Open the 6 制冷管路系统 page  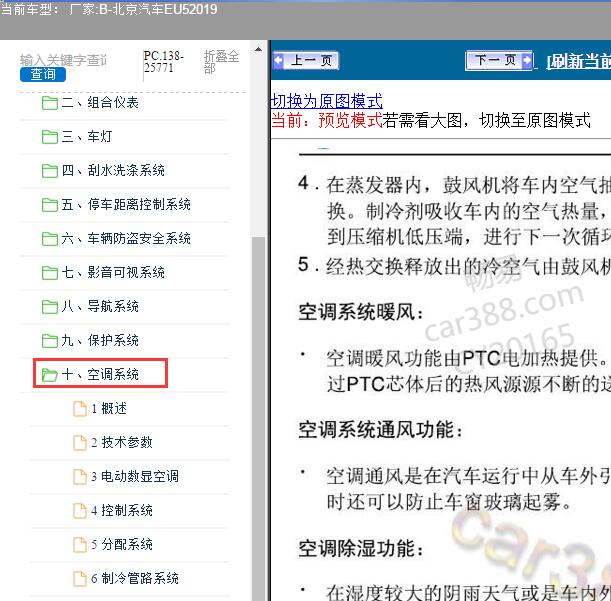135,578
